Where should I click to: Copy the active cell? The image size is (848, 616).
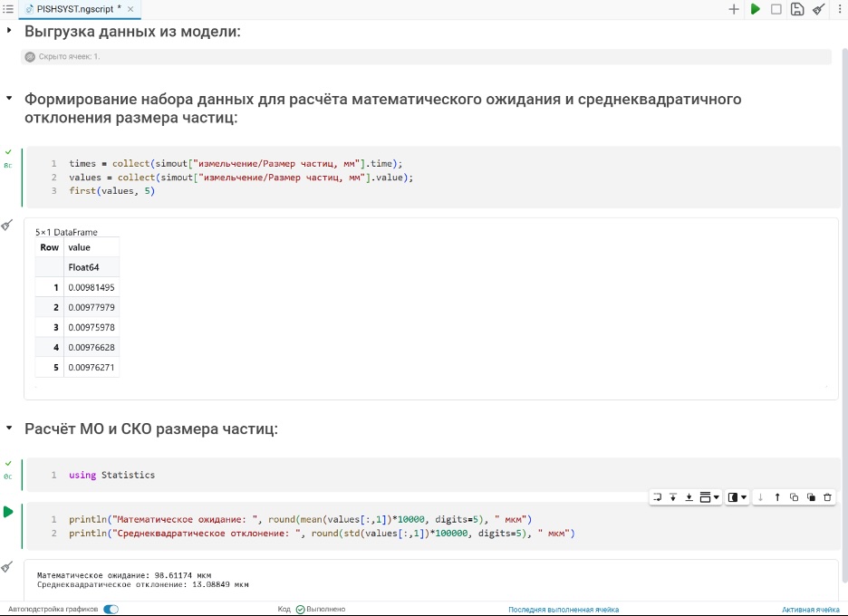point(794,497)
